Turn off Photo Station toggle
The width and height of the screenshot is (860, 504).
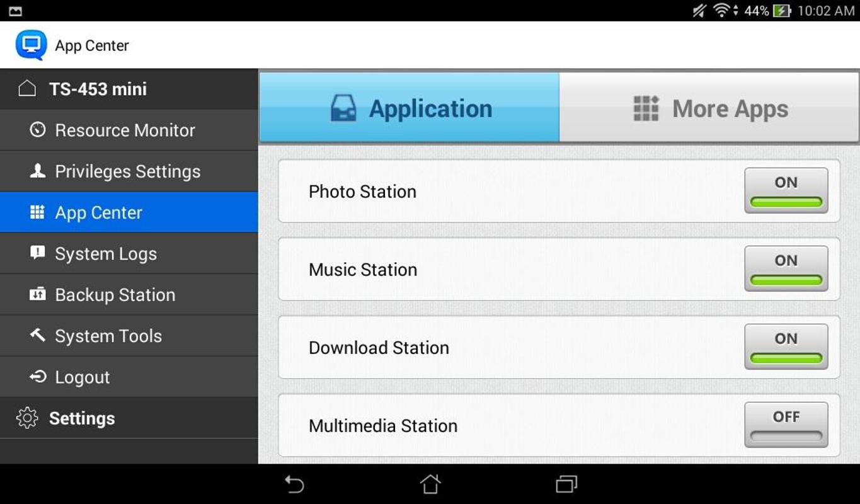(786, 190)
